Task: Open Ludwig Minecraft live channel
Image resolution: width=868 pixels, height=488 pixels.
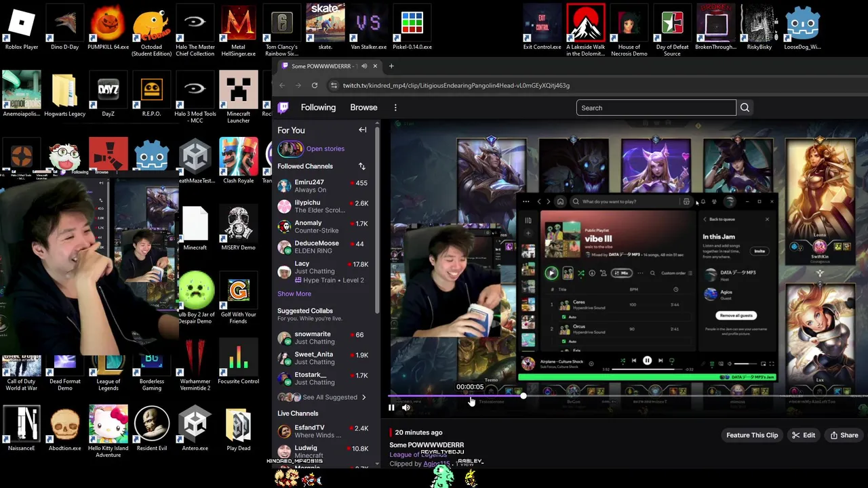Action: pyautogui.click(x=323, y=451)
